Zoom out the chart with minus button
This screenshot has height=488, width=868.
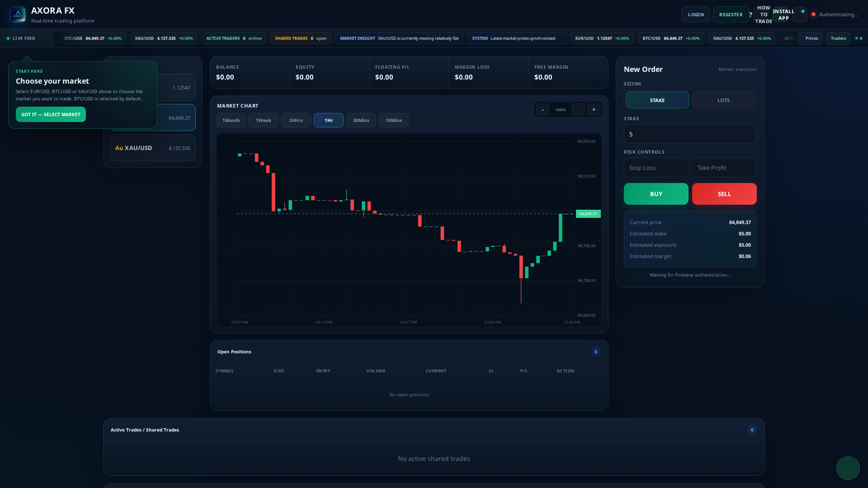click(542, 109)
